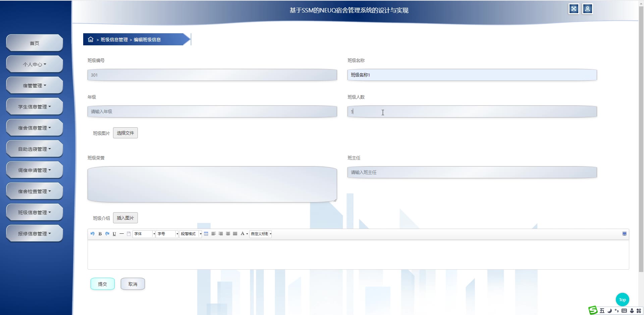The image size is (644, 315).
Task: Click the moon icon in IME bar
Action: tap(609, 311)
